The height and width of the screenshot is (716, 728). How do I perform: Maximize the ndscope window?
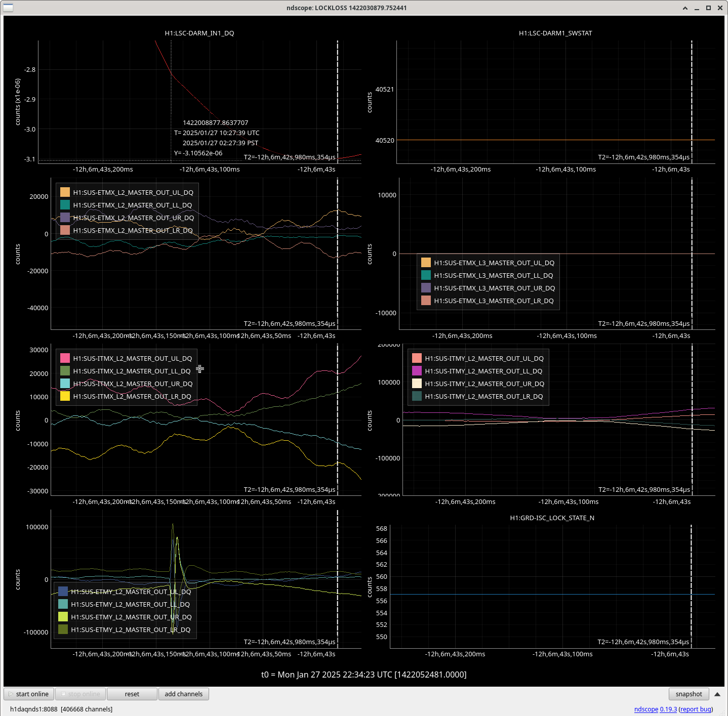point(708,8)
